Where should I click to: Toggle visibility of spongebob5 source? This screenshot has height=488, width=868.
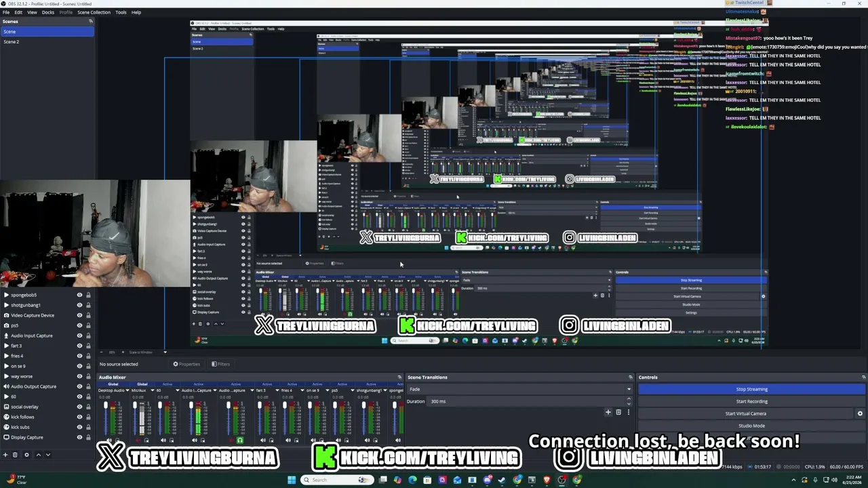coord(79,295)
